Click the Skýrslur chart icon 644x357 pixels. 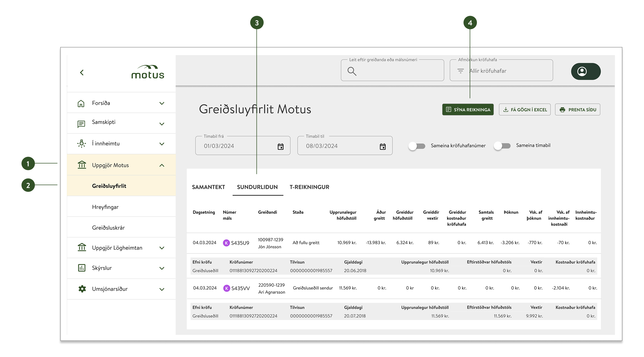[82, 268]
